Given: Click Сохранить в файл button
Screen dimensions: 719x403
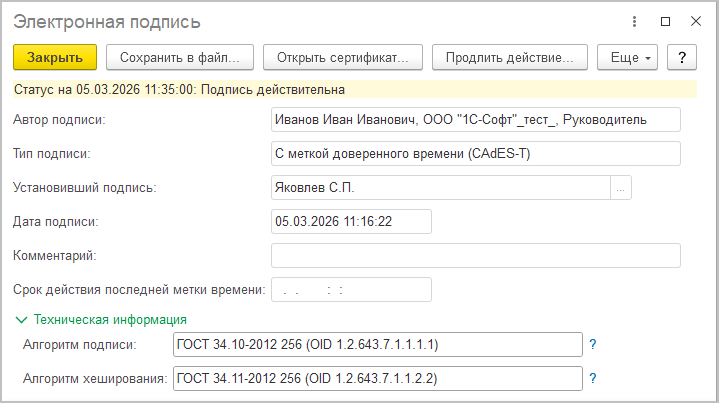Looking at the screenshot, I should click(180, 57).
